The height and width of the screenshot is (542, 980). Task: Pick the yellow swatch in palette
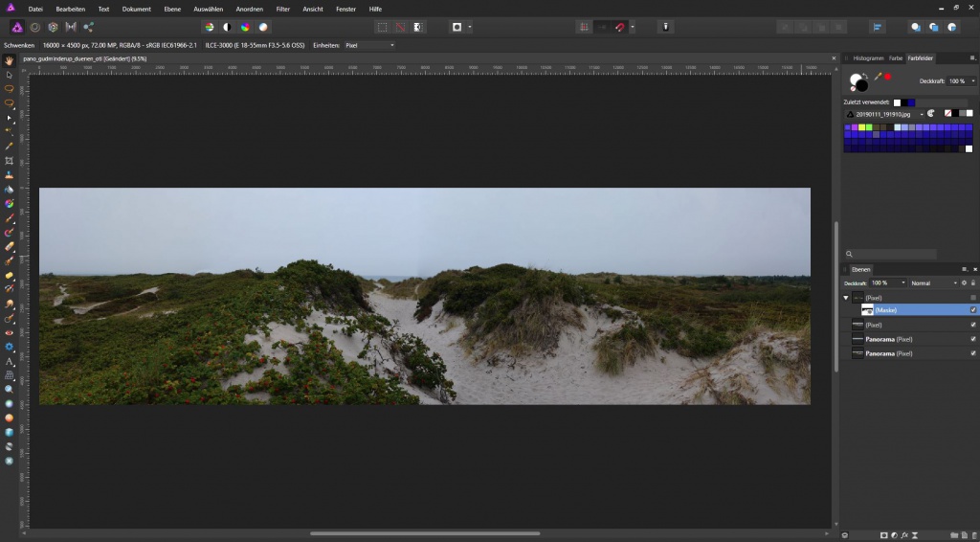tap(861, 127)
